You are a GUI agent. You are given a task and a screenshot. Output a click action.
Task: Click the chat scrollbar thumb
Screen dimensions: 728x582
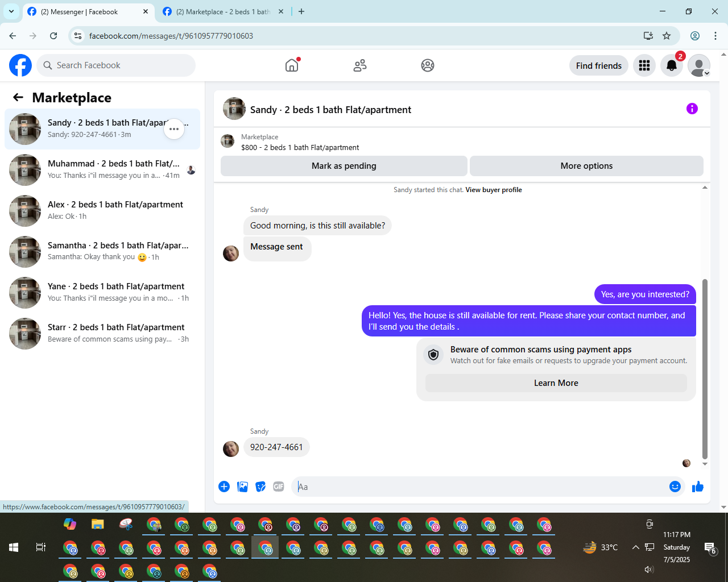tap(705, 368)
